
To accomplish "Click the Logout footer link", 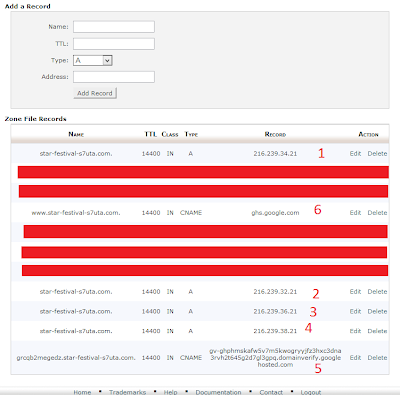I will pyautogui.click(x=311, y=392).
